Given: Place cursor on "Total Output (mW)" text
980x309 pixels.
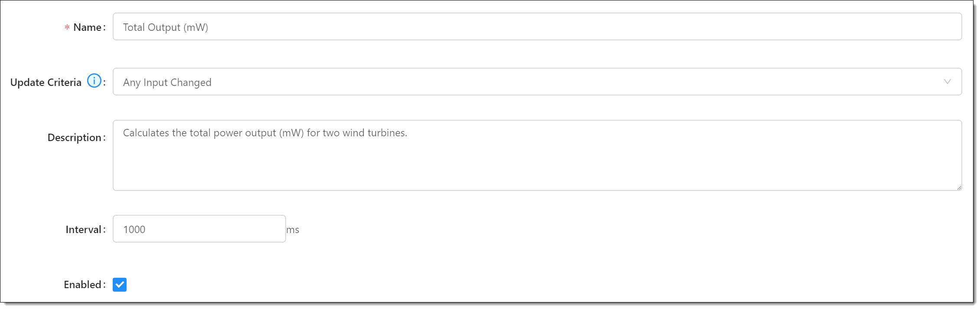Looking at the screenshot, I should pyautogui.click(x=166, y=27).
